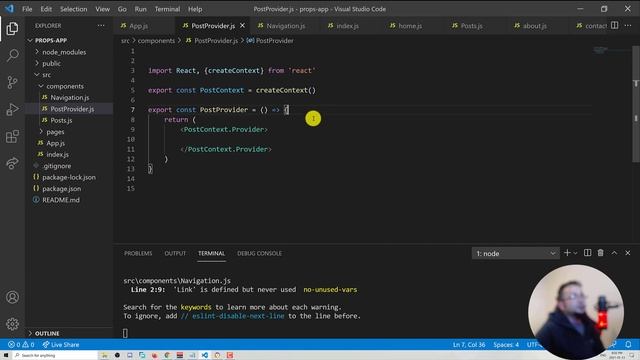The height and width of the screenshot is (360, 640).
Task: Open the Go menu
Action: (122, 9)
